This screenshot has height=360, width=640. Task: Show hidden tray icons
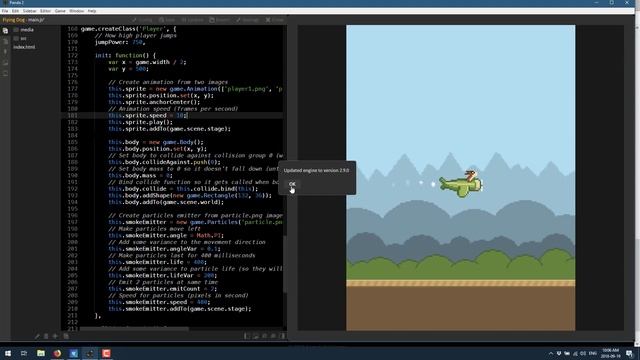(551, 353)
